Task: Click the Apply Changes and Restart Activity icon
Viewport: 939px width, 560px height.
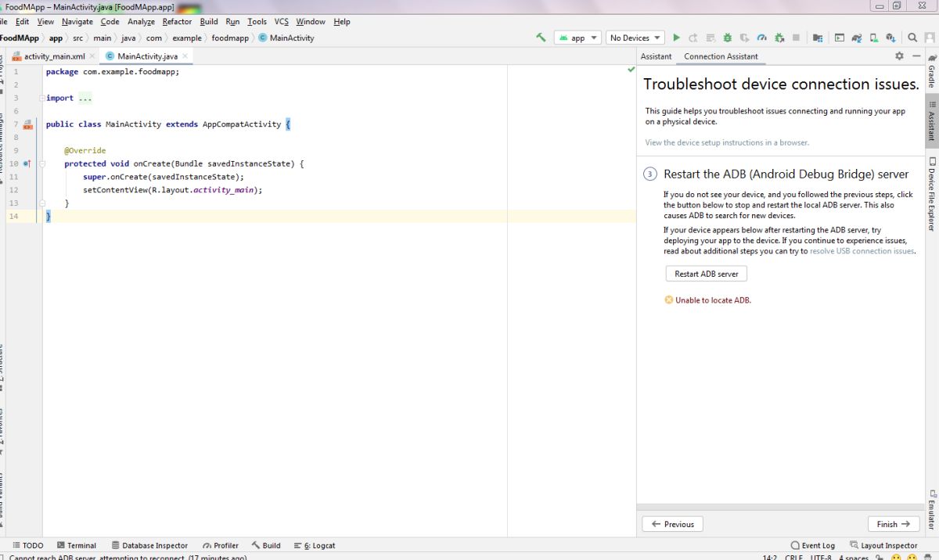Action: pos(693,38)
